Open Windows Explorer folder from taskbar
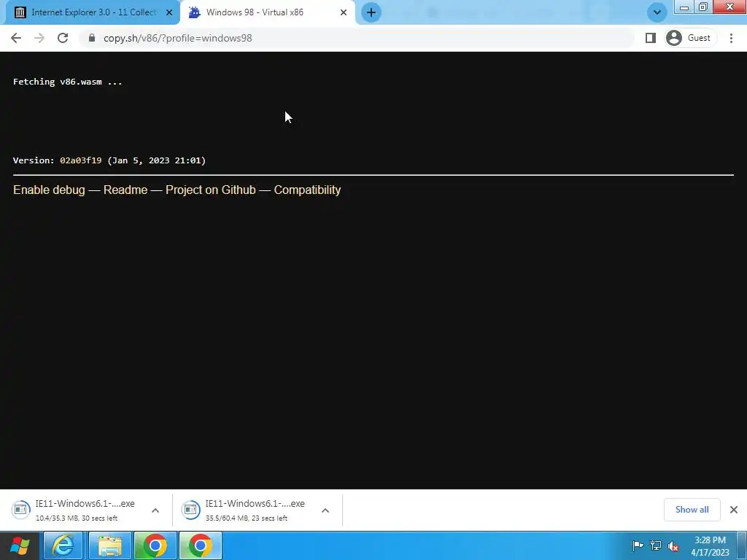747x560 pixels. pyautogui.click(x=110, y=545)
